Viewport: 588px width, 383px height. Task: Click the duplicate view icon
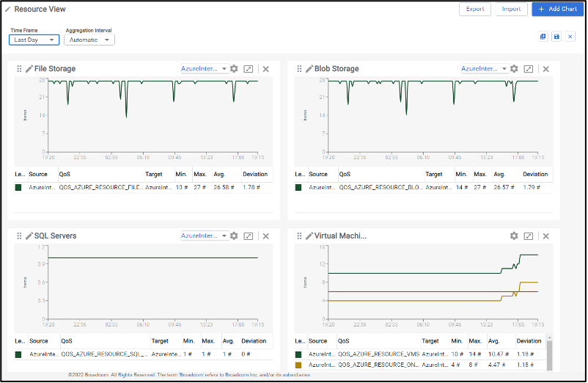point(543,37)
